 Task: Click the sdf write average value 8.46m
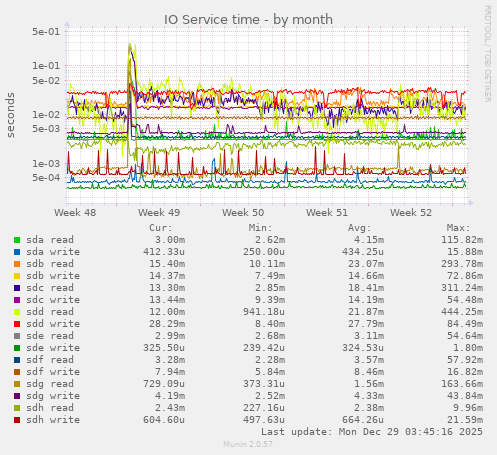coord(369,372)
